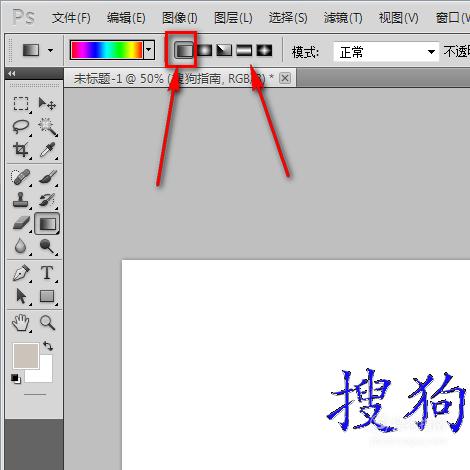Select the Brush tool
Screen dimensions: 470x470
tap(47, 177)
